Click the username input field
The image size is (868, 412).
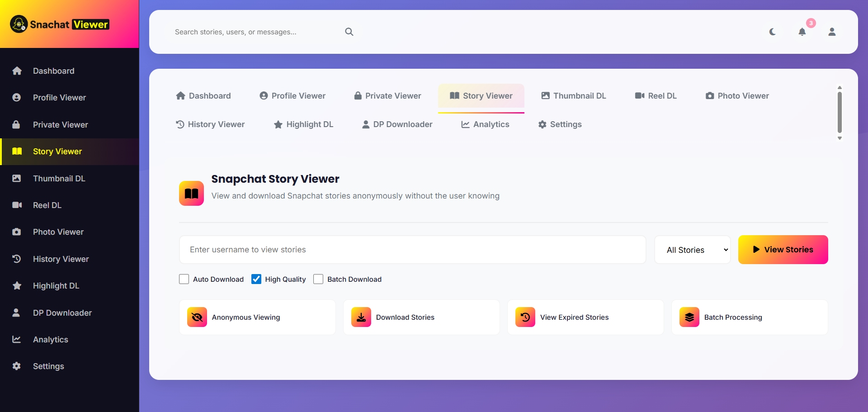(412, 250)
